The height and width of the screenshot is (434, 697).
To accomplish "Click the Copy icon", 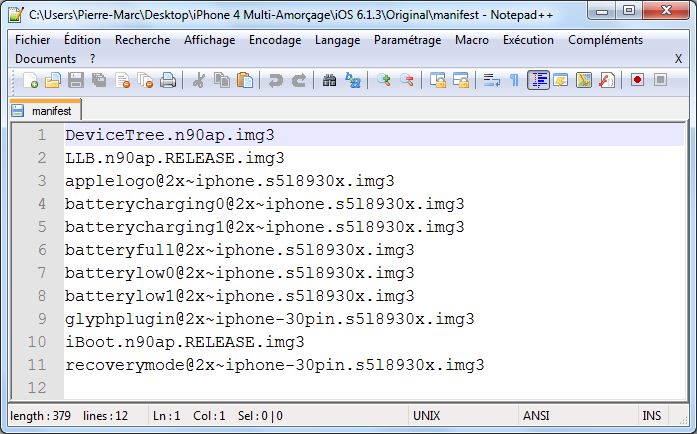I will (222, 80).
